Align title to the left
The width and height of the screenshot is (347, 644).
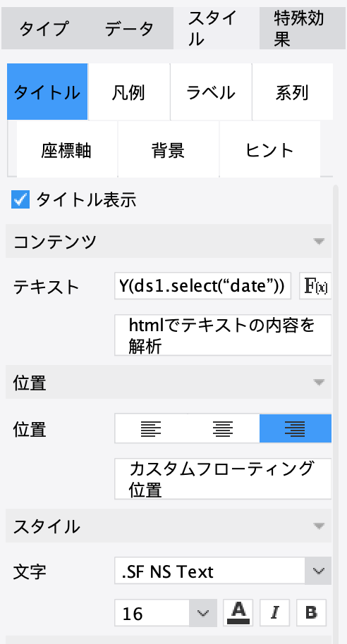click(151, 429)
